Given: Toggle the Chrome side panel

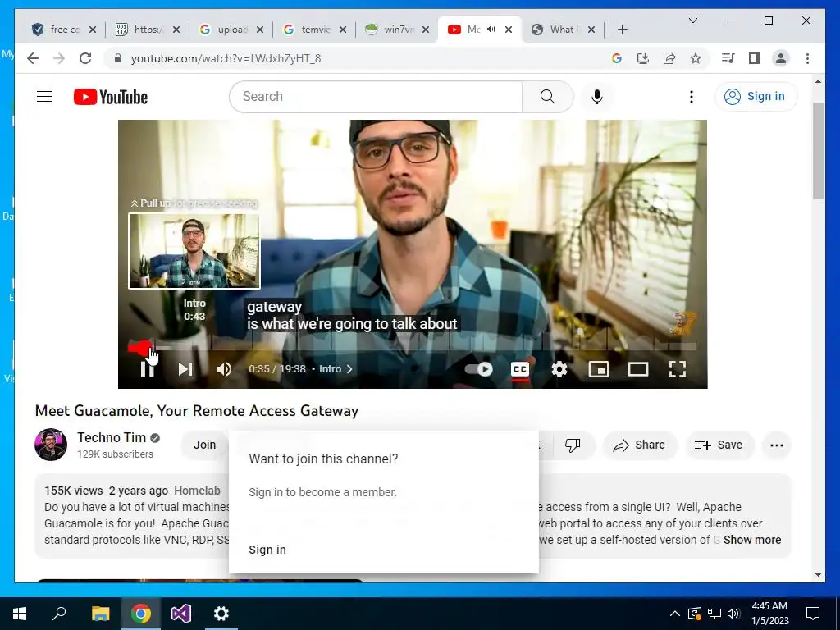Looking at the screenshot, I should [x=755, y=58].
